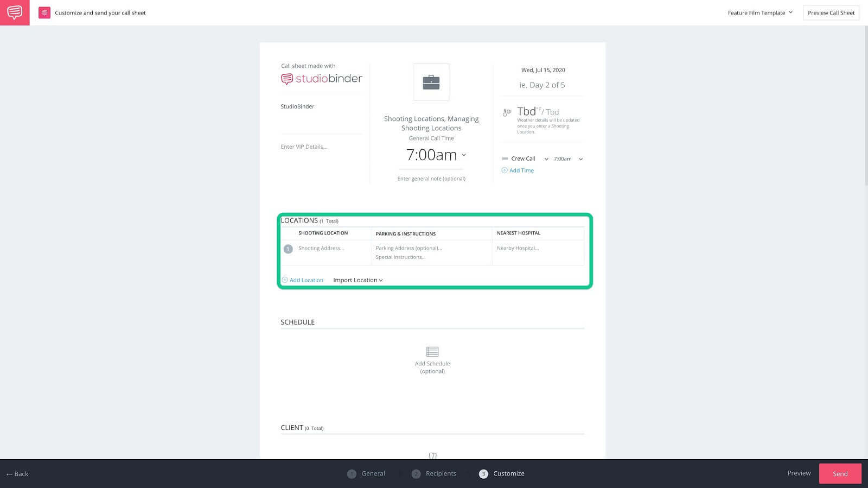Click the pink call sheet icon
The image size is (868, 488).
tap(44, 12)
